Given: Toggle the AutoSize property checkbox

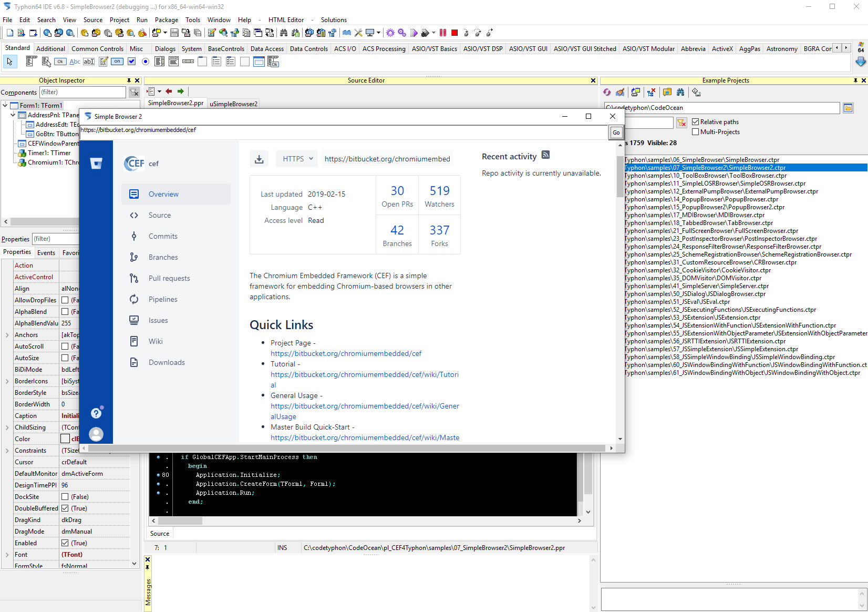Looking at the screenshot, I should coord(65,358).
